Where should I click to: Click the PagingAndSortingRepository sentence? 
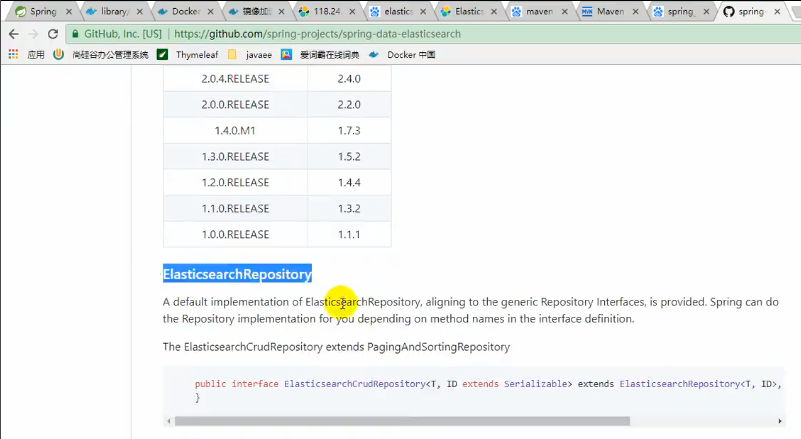click(336, 347)
